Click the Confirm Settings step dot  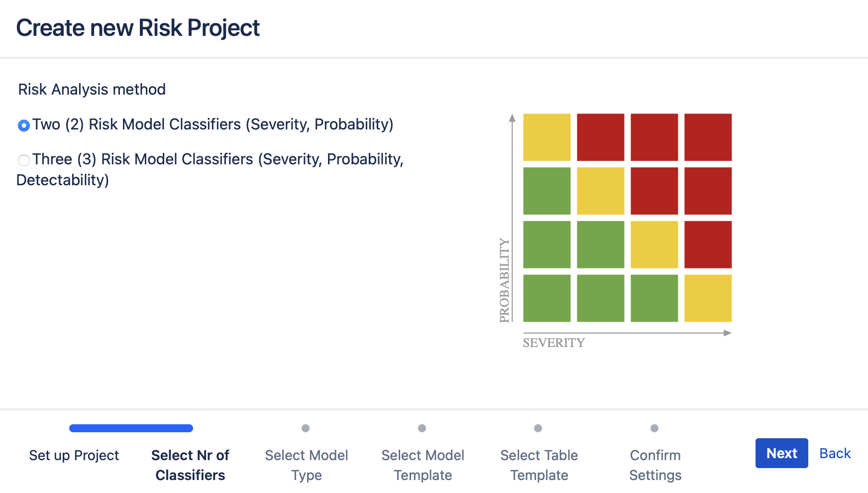coord(655,428)
